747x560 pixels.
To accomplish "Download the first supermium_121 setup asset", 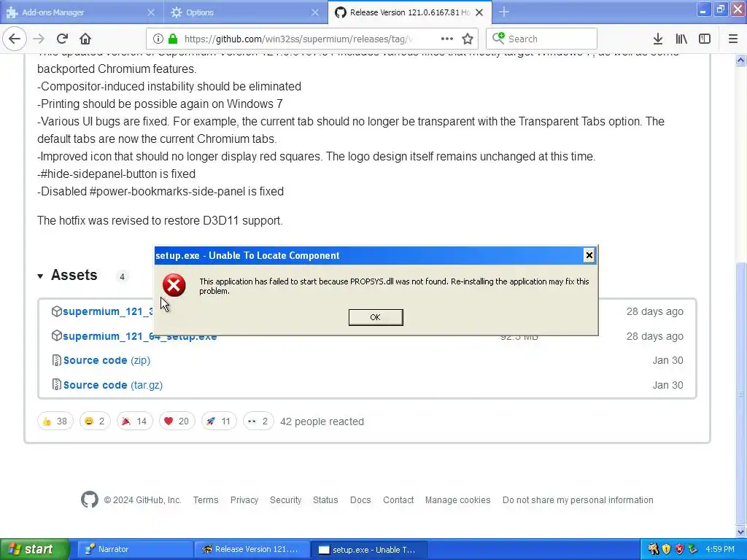I will pyautogui.click(x=108, y=311).
